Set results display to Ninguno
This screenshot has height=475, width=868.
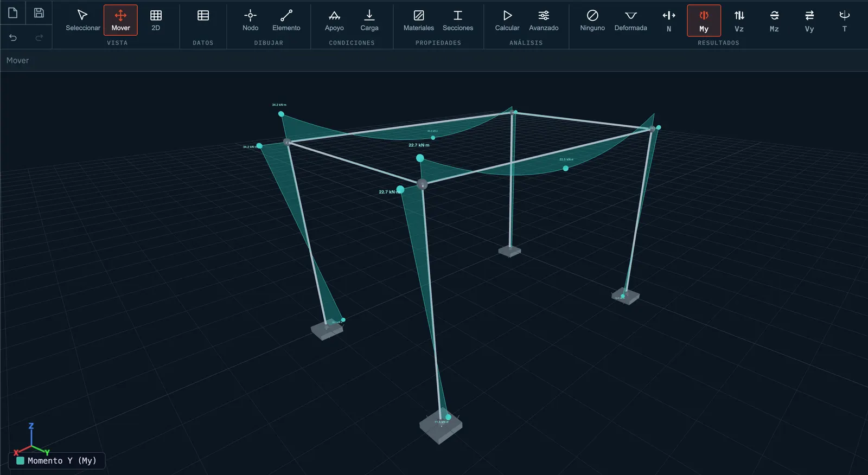coord(592,20)
